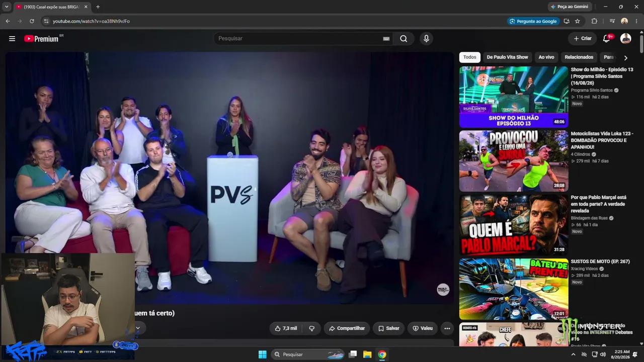
Task: Open Motociclistas Vida Loka 123 thumbnail
Action: [514, 161]
